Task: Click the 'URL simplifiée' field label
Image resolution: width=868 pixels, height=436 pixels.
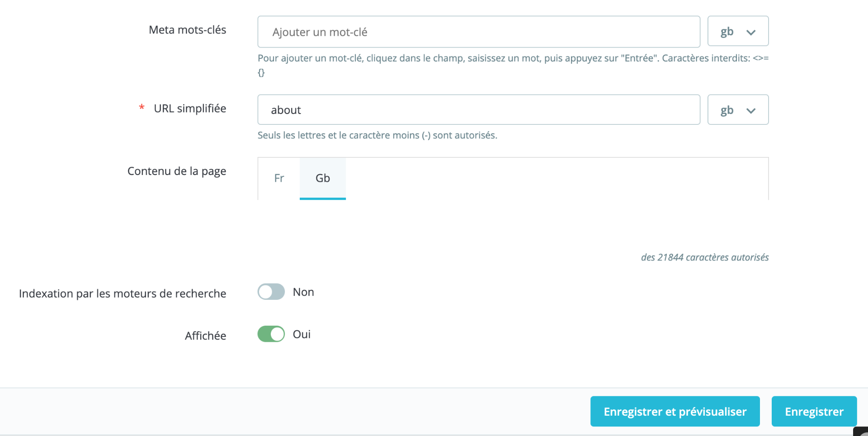Action: pos(190,109)
